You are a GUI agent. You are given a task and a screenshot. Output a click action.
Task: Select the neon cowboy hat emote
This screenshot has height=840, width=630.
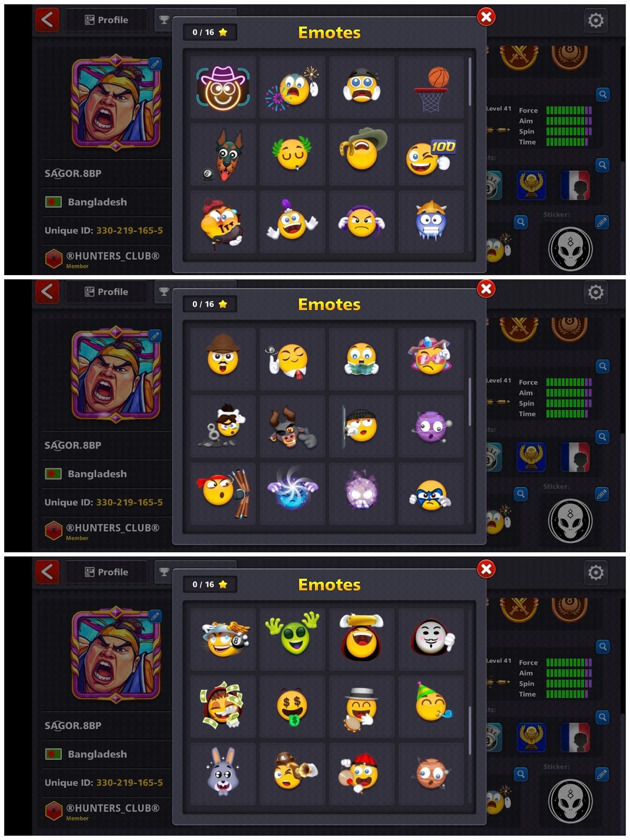223,88
